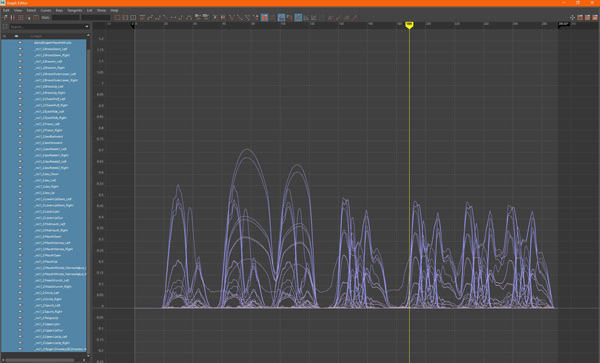The height and width of the screenshot is (363, 600).
Task: Open the Dope Sheet from the right toolbar
Action: 580,18
